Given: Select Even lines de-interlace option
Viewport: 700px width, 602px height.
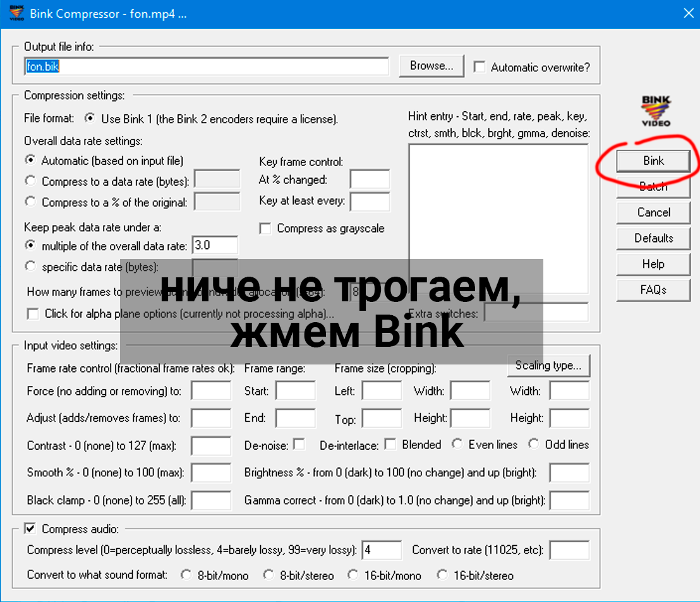Looking at the screenshot, I should coord(457,444).
